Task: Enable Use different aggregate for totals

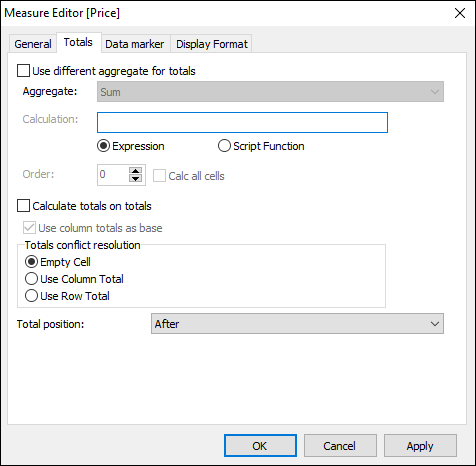Action: coord(23,71)
